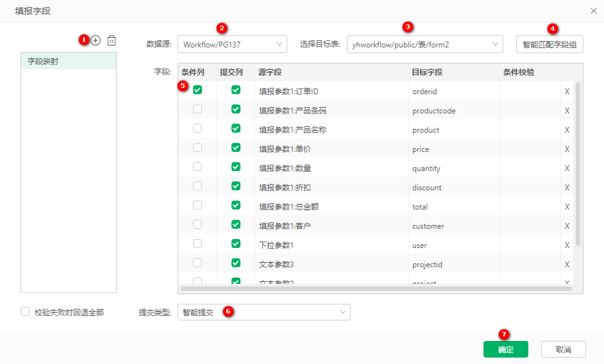Remove the customer row with X

pos(567,226)
